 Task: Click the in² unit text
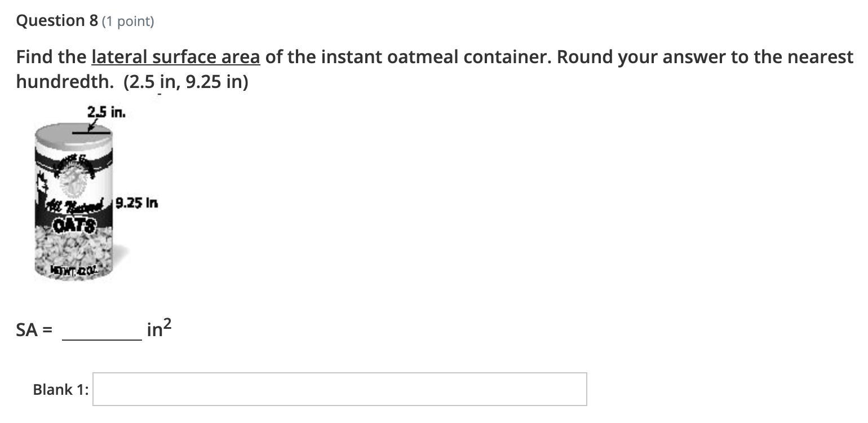158,328
